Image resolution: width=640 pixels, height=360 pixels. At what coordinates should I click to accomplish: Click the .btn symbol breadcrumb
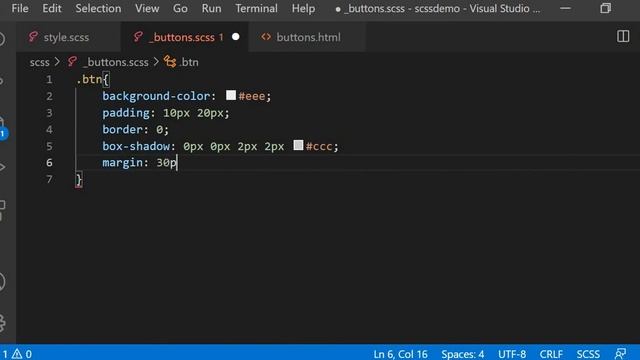tap(189, 62)
